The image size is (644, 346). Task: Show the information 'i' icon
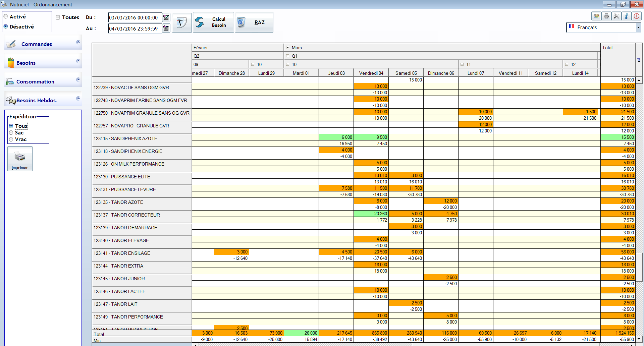coord(626,16)
